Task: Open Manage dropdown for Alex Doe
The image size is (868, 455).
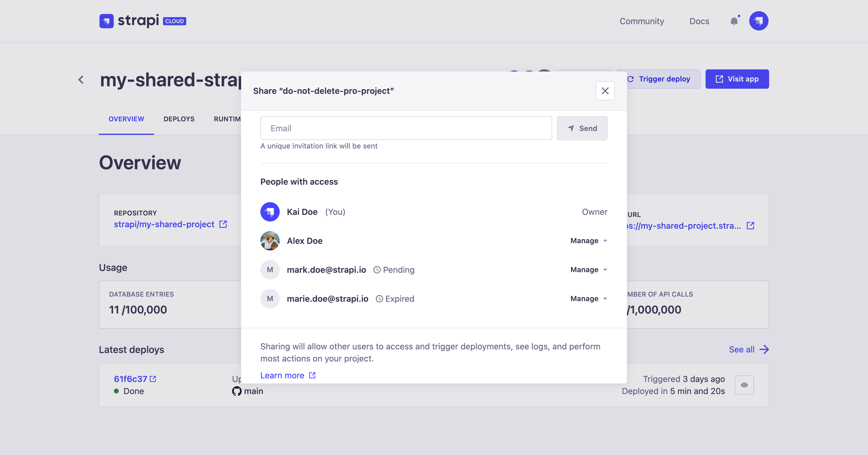Action: tap(588, 240)
